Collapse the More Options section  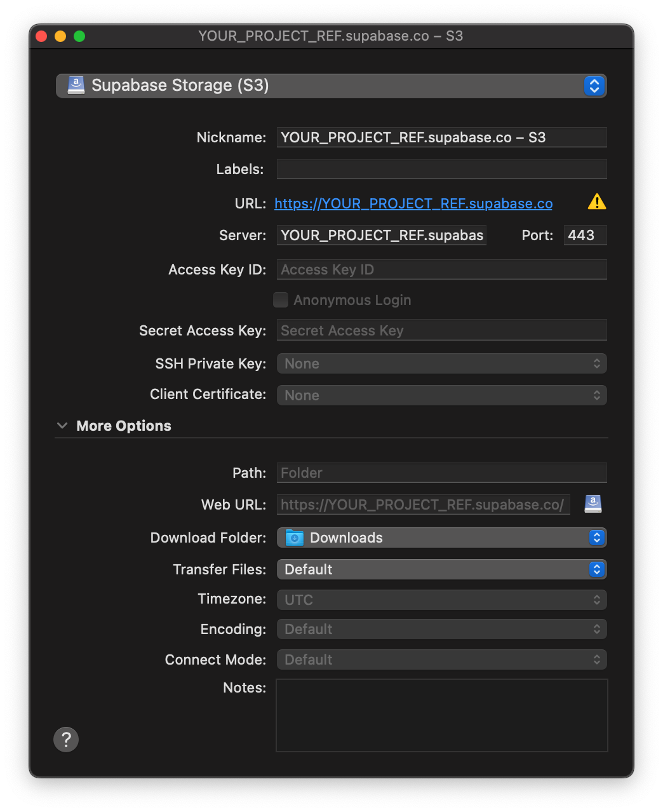(x=62, y=426)
